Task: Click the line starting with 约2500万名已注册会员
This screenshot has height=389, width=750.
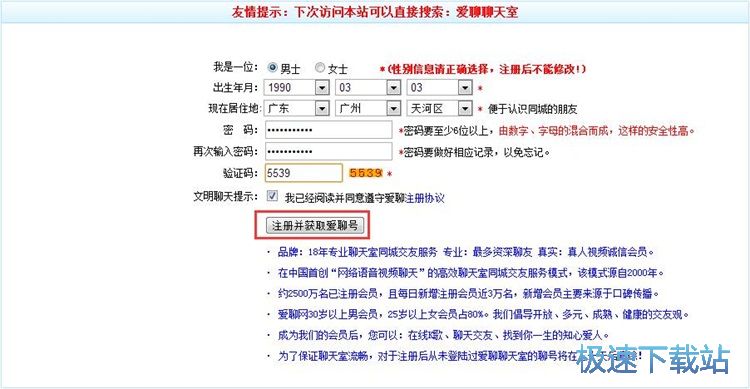Action: pyautogui.click(x=468, y=293)
